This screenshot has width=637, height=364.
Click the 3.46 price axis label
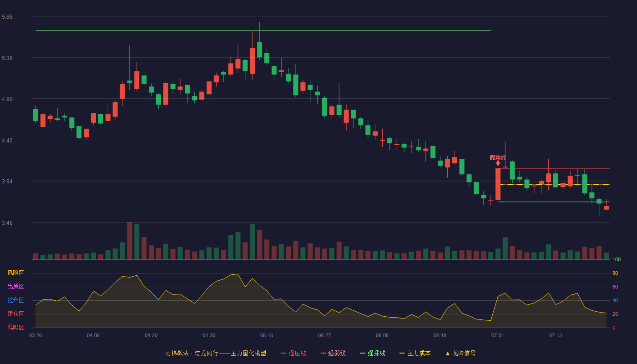pos(7,223)
